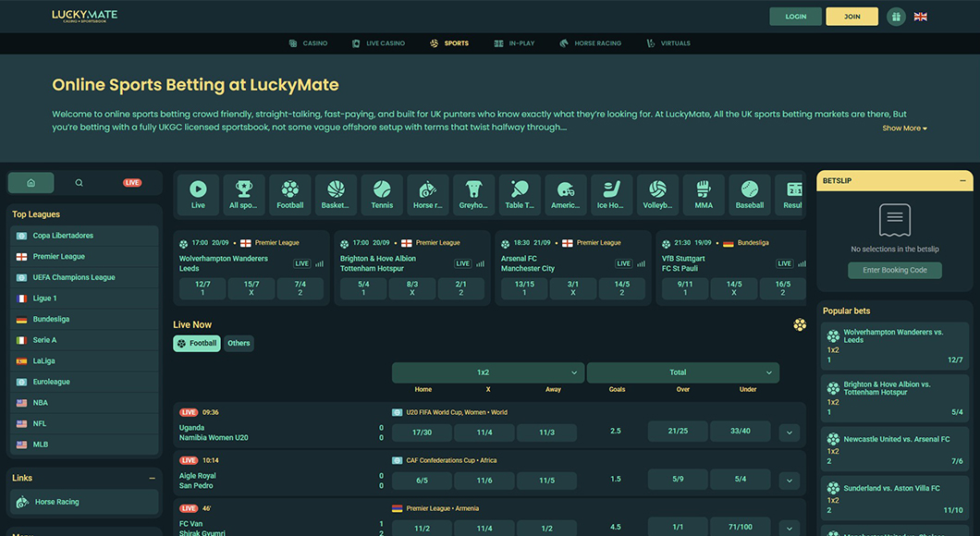This screenshot has width=980, height=536.
Task: Open the responsible gambling icon near Login
Action: [x=895, y=16]
